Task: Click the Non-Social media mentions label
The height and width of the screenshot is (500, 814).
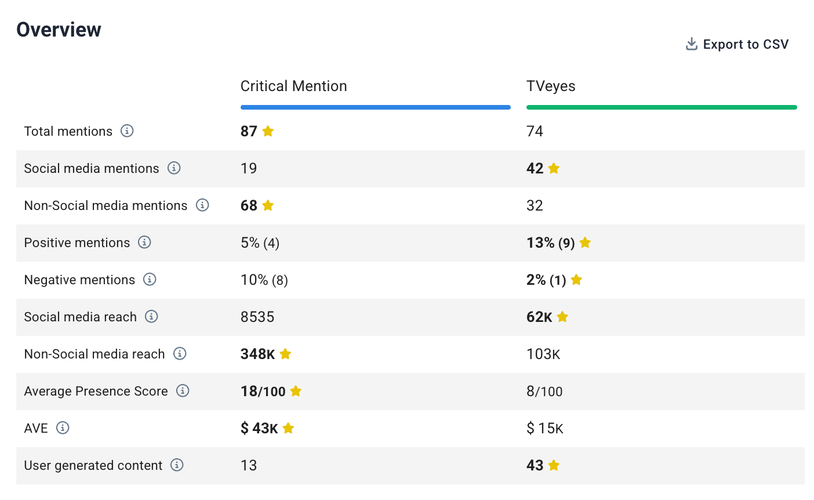Action: 105,206
